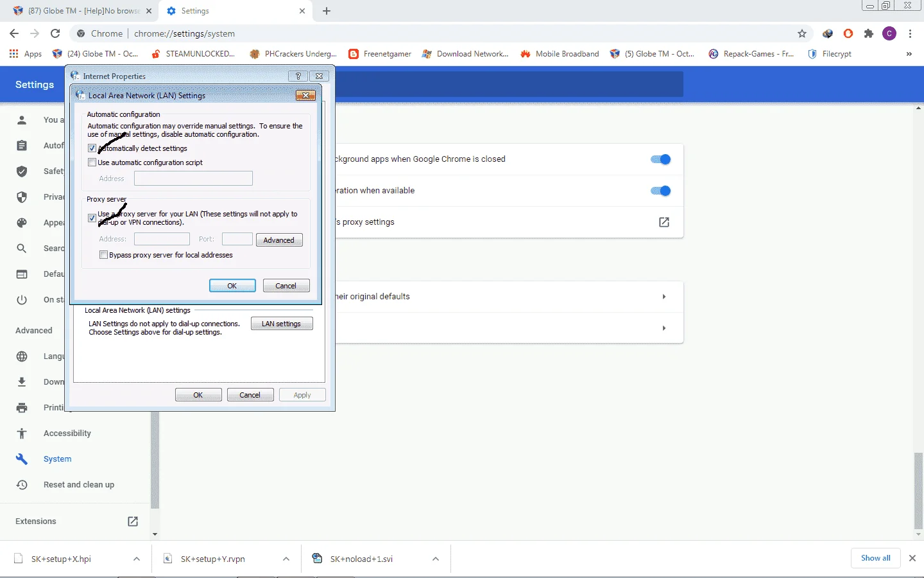The width and height of the screenshot is (924, 578).
Task: Open Extensions from the settings sidebar
Action: (36, 521)
